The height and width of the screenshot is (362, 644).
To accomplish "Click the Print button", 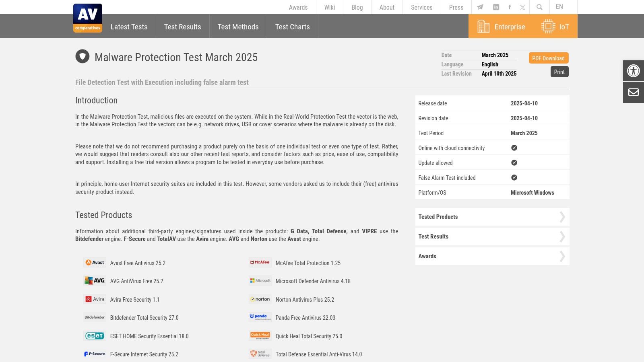I will coord(559,72).
